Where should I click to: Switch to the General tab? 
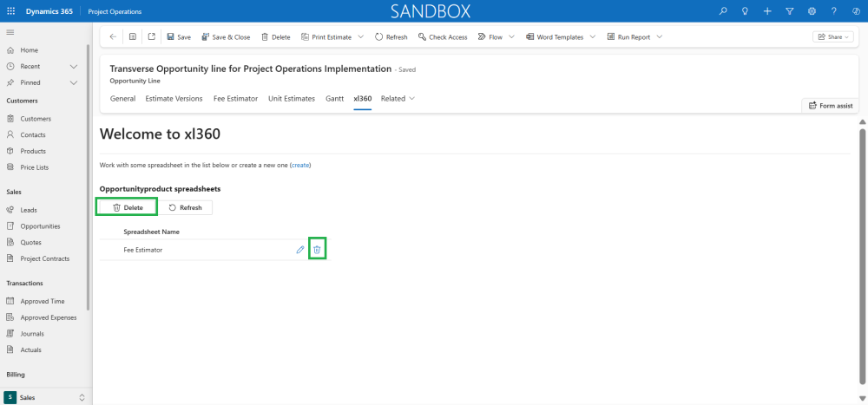click(123, 99)
